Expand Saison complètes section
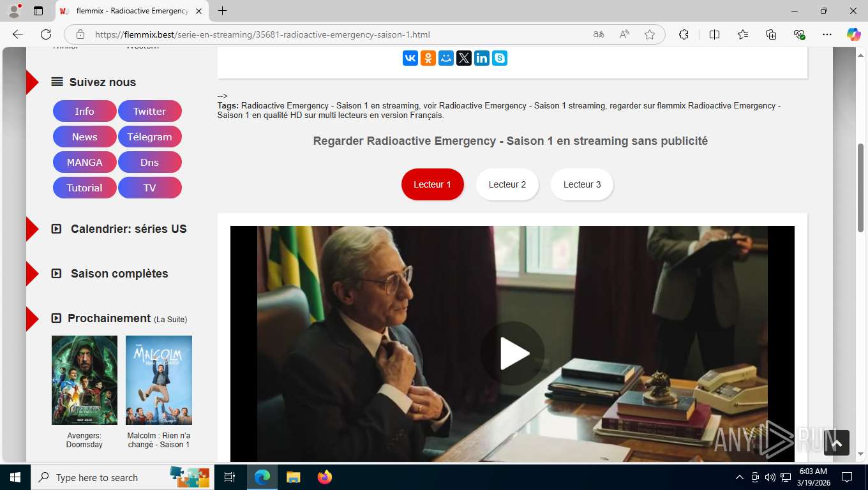868x490 pixels. coord(110,274)
